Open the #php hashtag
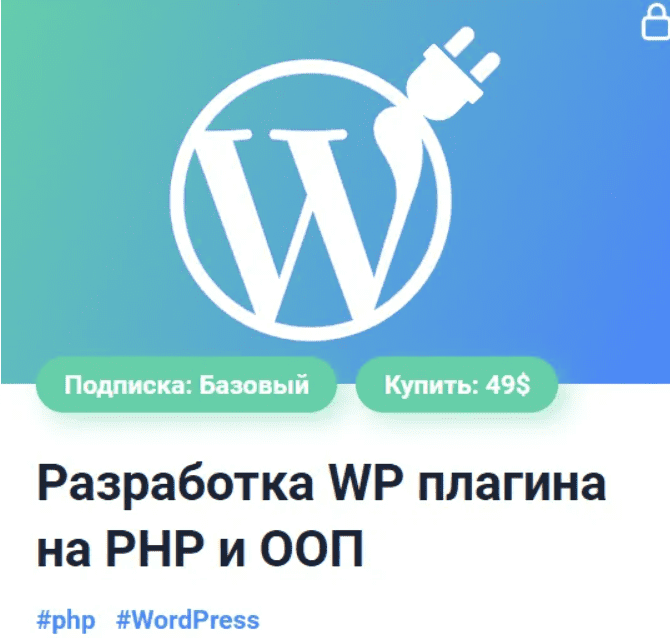The height and width of the screenshot is (638, 670). [x=66, y=620]
